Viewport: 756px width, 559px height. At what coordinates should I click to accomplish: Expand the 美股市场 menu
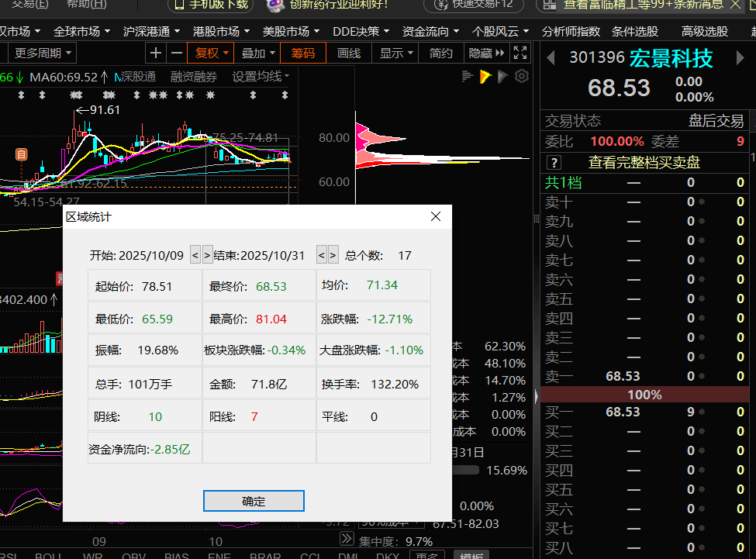[291, 31]
